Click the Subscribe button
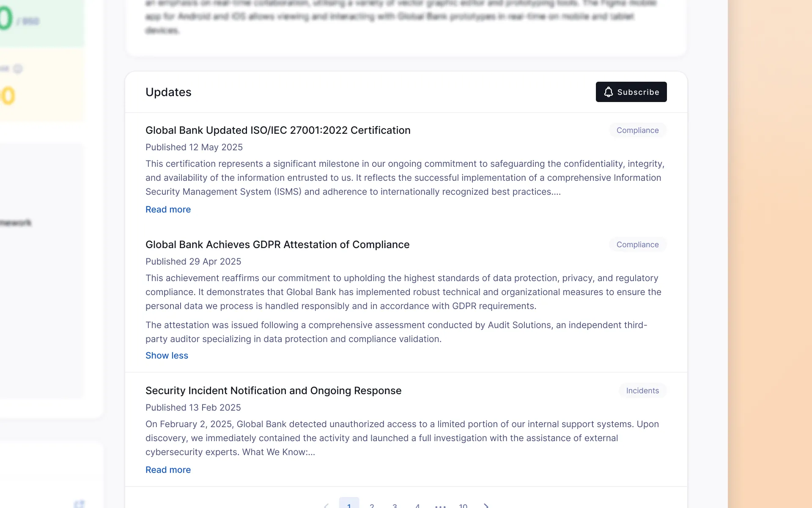 [x=631, y=92]
